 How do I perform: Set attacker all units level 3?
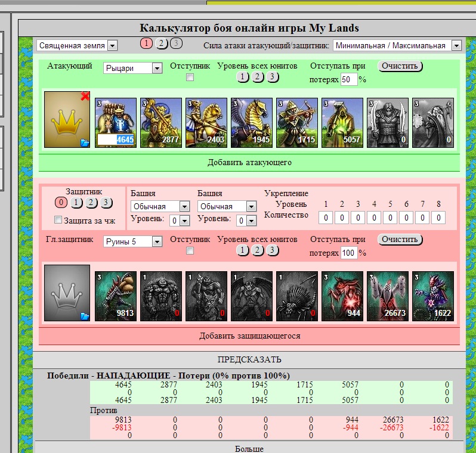click(273, 77)
